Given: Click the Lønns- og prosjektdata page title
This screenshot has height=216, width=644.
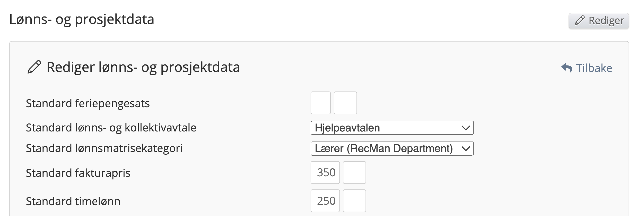Looking at the screenshot, I should 82,19.
